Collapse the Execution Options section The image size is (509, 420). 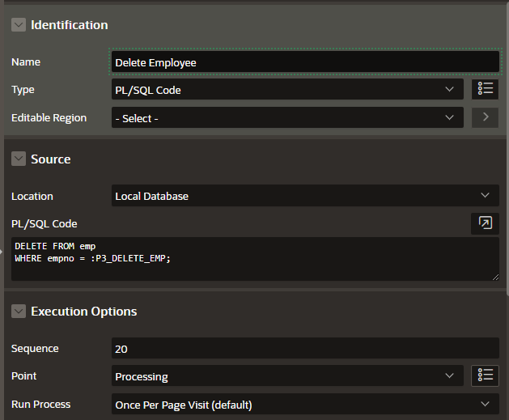click(19, 311)
